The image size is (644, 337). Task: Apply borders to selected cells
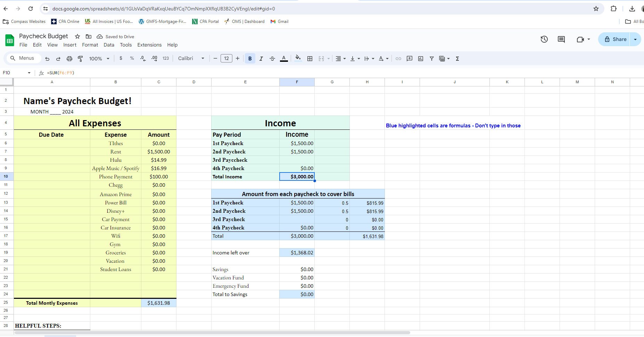(309, 58)
